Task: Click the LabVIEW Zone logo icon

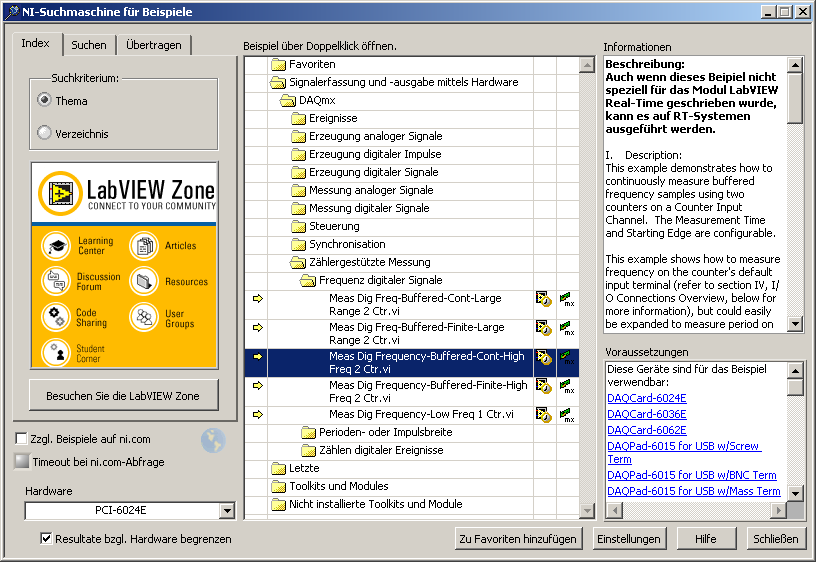Action: point(60,193)
